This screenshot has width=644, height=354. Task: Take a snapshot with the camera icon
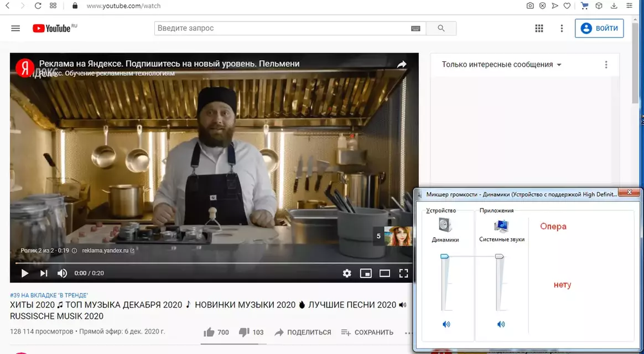click(530, 6)
